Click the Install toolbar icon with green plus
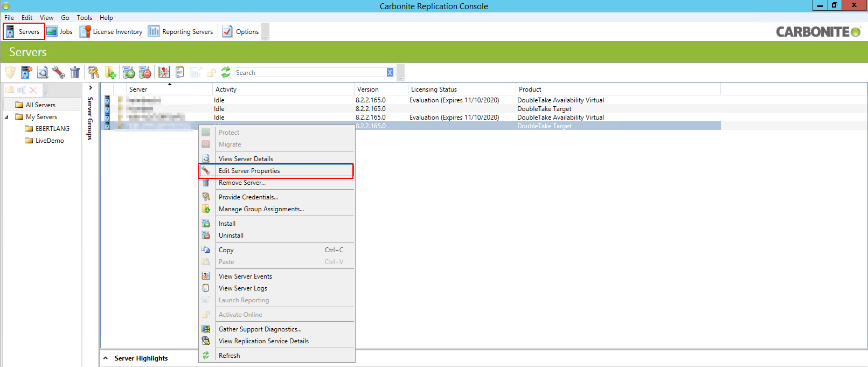This screenshot has height=367, width=868. (129, 72)
